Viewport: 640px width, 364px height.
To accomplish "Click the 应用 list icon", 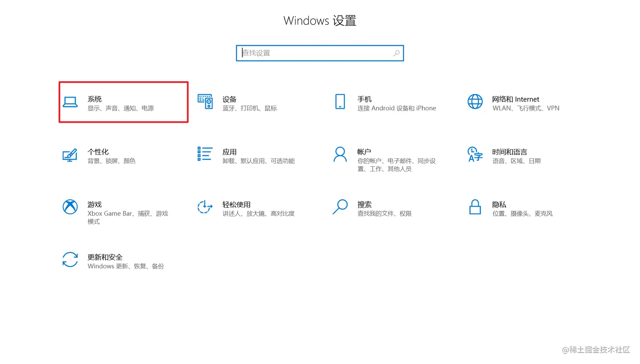I will [205, 154].
